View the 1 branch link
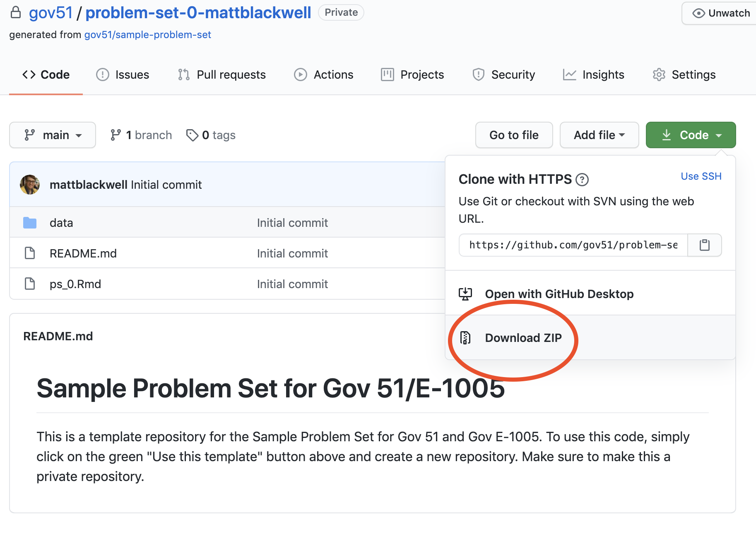Image resolution: width=756 pixels, height=534 pixels. (141, 135)
